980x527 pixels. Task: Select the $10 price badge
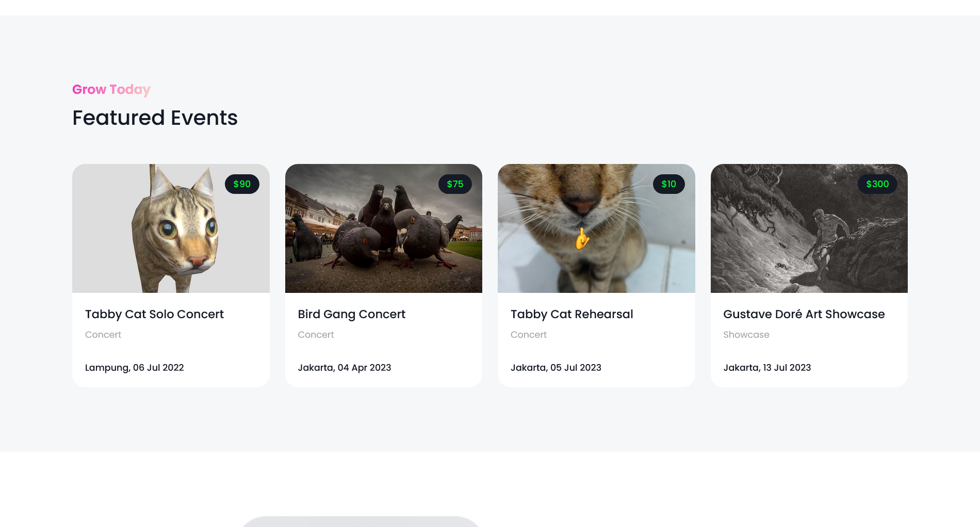click(x=668, y=184)
